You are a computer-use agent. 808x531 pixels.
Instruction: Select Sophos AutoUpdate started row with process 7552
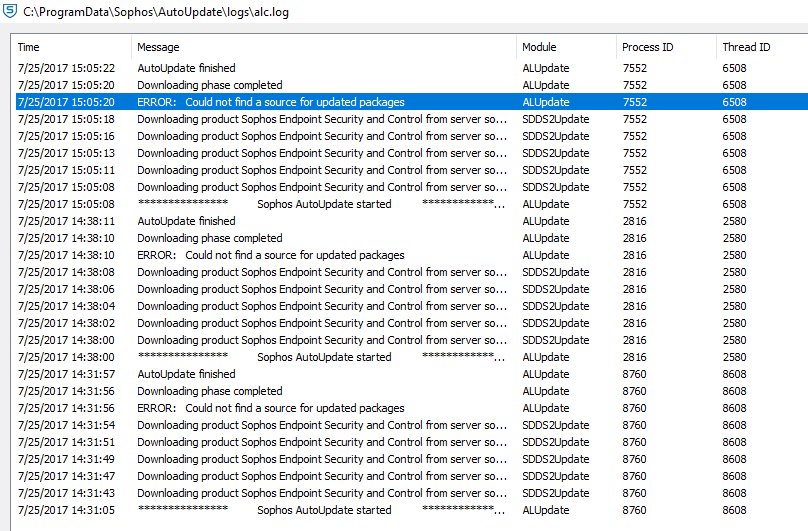point(412,204)
